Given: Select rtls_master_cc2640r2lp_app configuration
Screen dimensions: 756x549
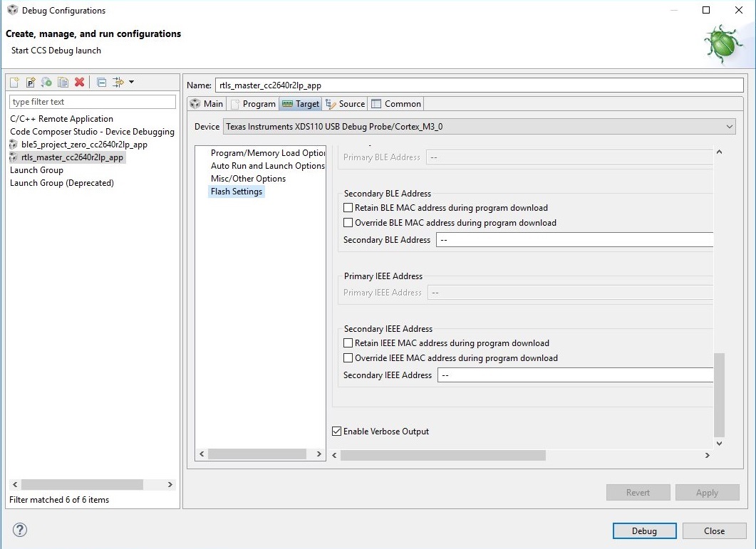Looking at the screenshot, I should (72, 157).
